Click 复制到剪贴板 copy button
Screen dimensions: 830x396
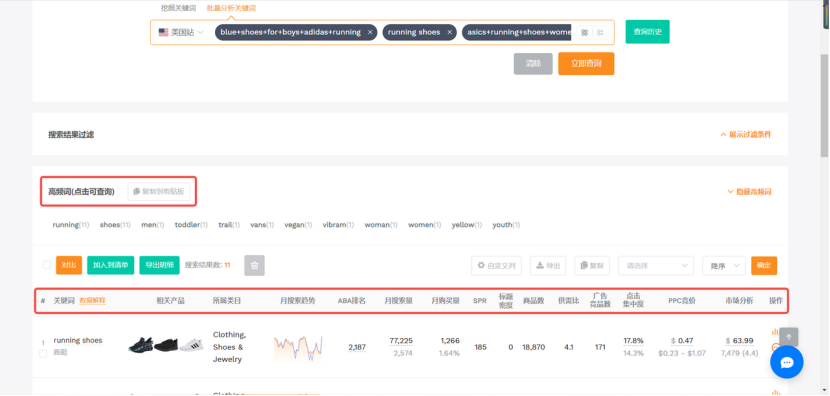tap(159, 191)
